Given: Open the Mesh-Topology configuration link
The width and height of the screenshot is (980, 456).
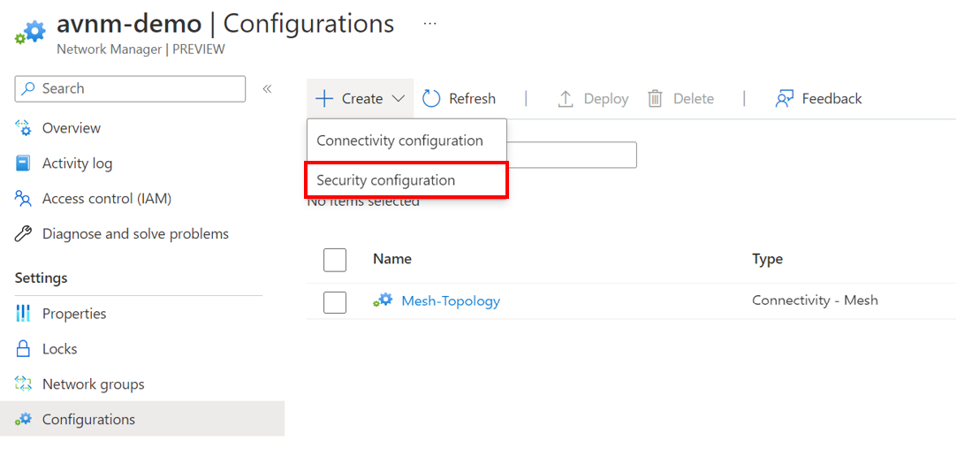Looking at the screenshot, I should (451, 301).
